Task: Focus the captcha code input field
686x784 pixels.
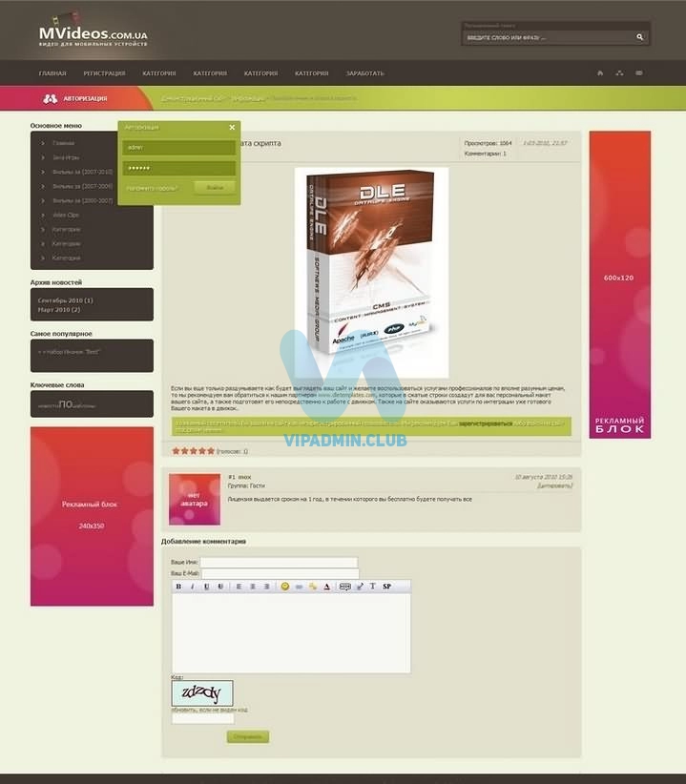Action: [202, 718]
